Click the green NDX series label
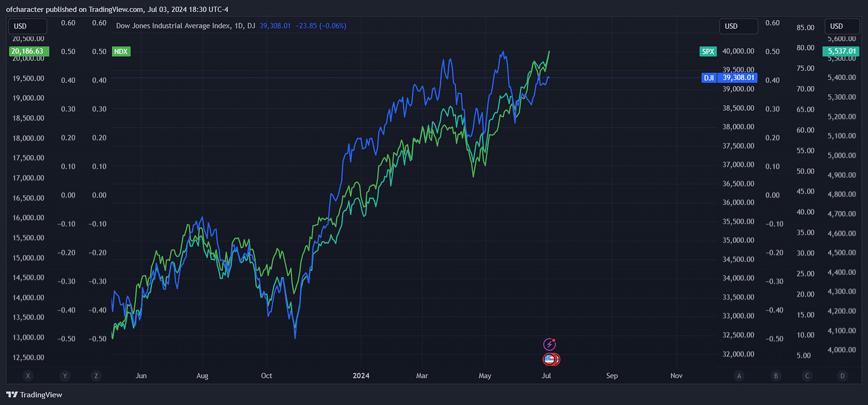Screen dimensions: 868x405 click(x=121, y=52)
